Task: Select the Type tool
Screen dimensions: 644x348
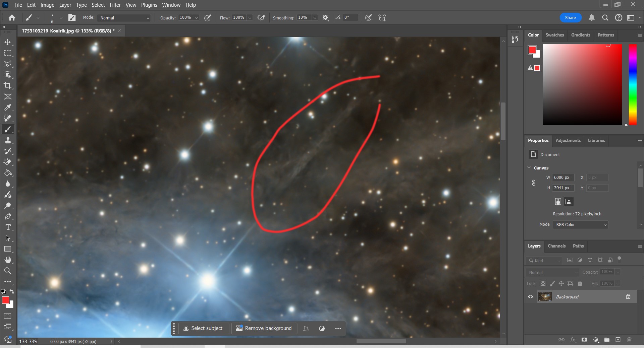Action: [x=8, y=227]
